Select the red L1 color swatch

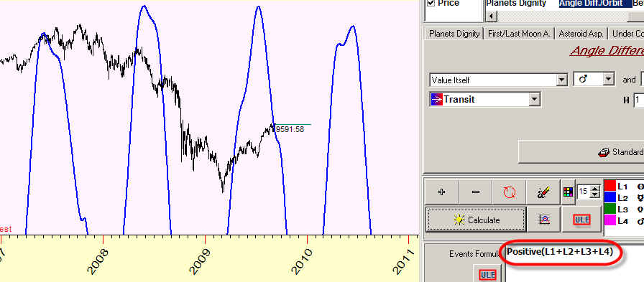pyautogui.click(x=609, y=186)
